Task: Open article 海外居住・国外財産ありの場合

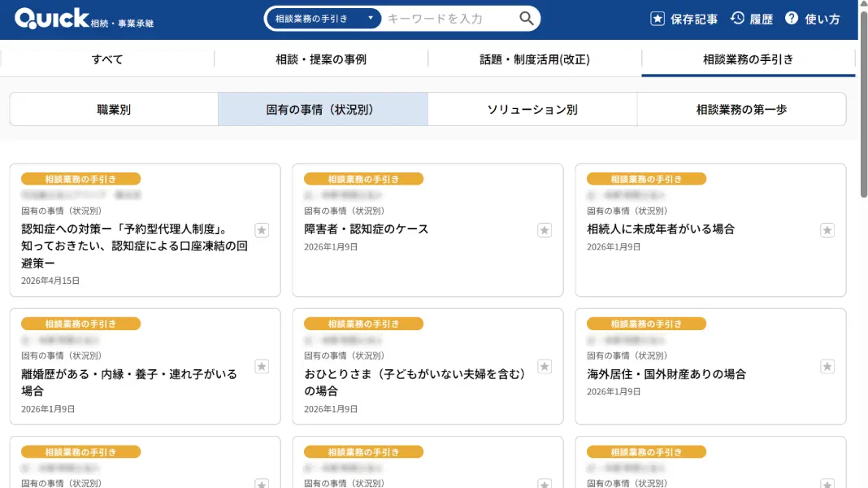Action: [x=666, y=374]
